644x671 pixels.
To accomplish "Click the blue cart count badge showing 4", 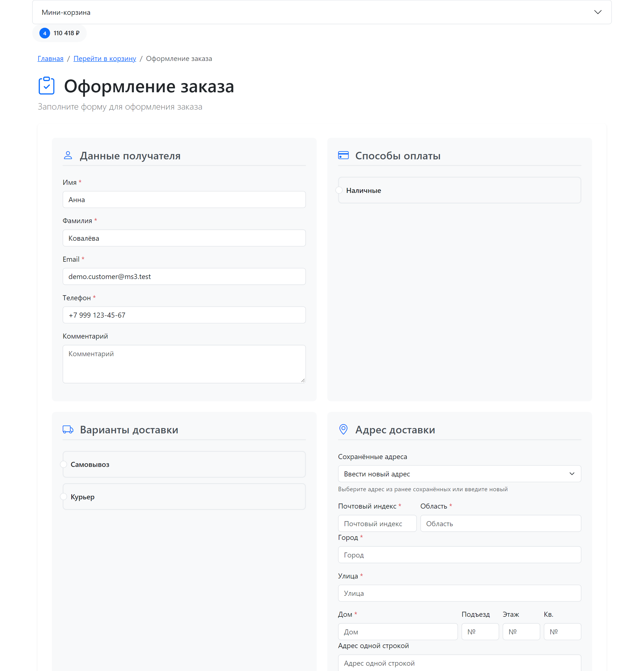I will [44, 33].
